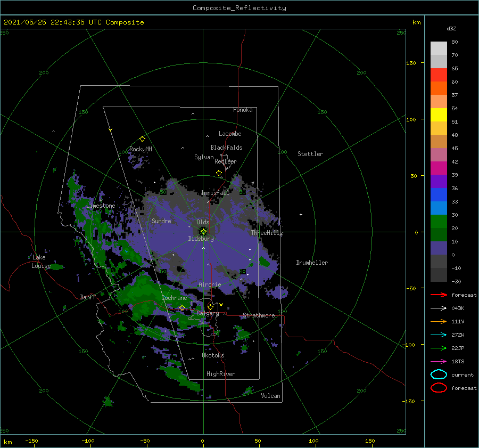Click the Drumheller label

tap(312, 263)
